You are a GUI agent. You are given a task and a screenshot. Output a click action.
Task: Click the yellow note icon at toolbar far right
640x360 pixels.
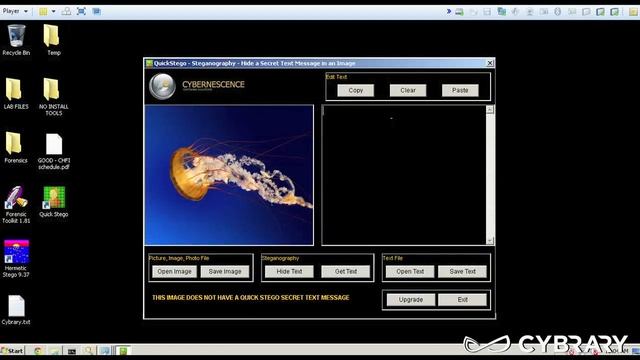(633, 12)
